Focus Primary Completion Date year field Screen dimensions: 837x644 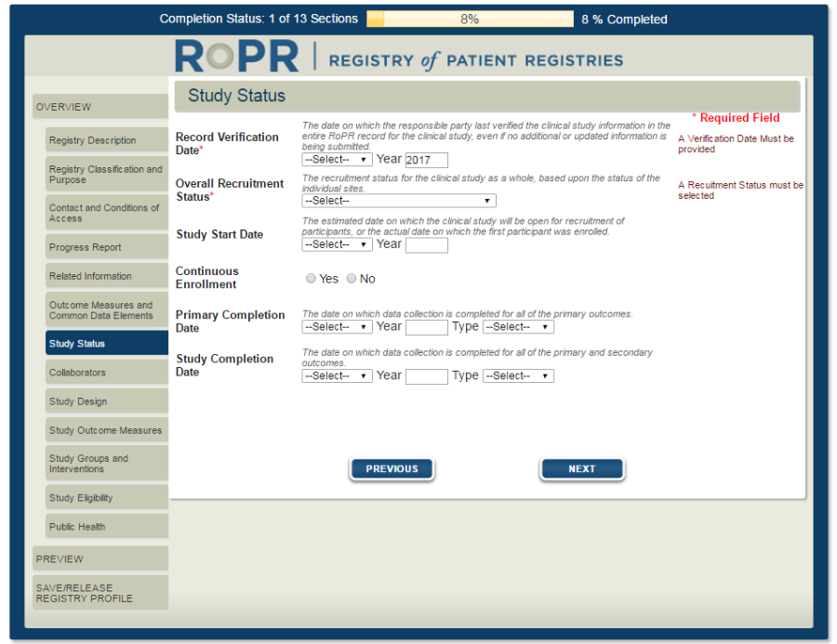pos(427,327)
